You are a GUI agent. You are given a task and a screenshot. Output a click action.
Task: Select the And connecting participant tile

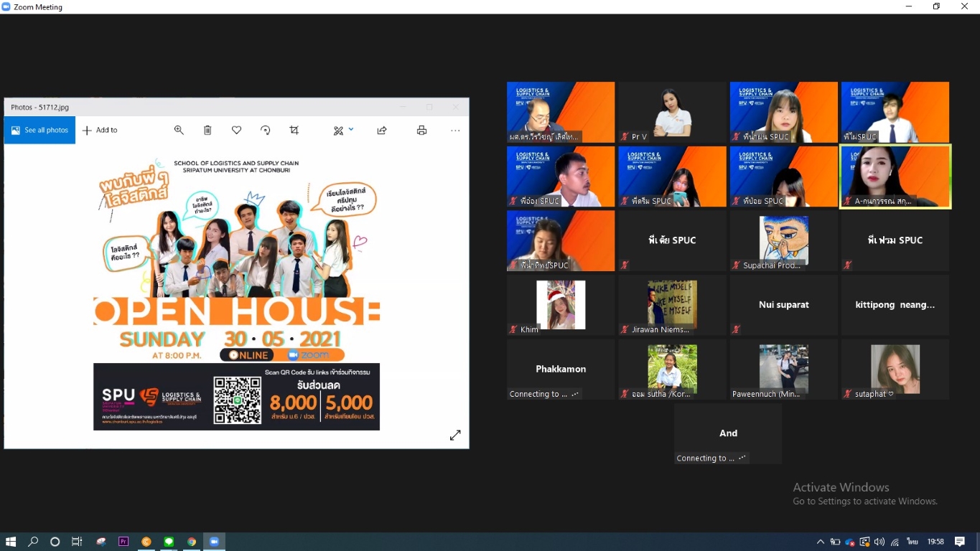pos(728,433)
